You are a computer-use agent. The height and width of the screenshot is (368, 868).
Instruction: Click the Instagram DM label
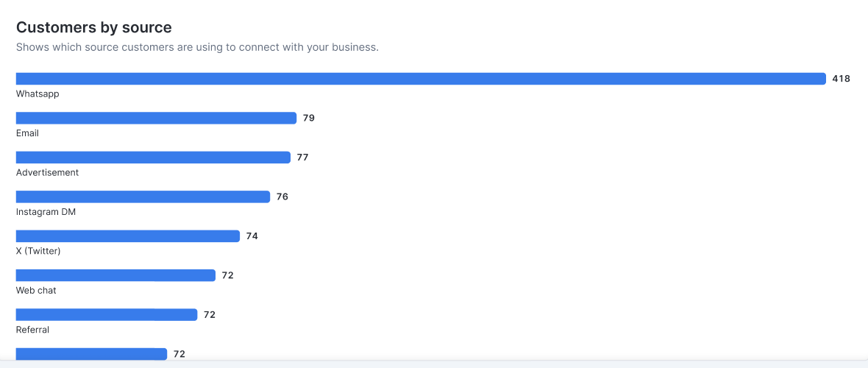46,212
